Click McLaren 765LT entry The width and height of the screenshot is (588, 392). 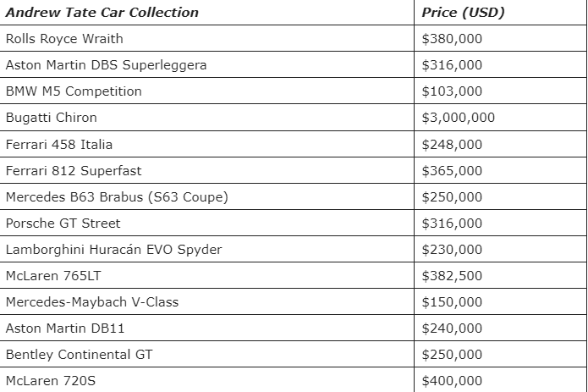53,276
